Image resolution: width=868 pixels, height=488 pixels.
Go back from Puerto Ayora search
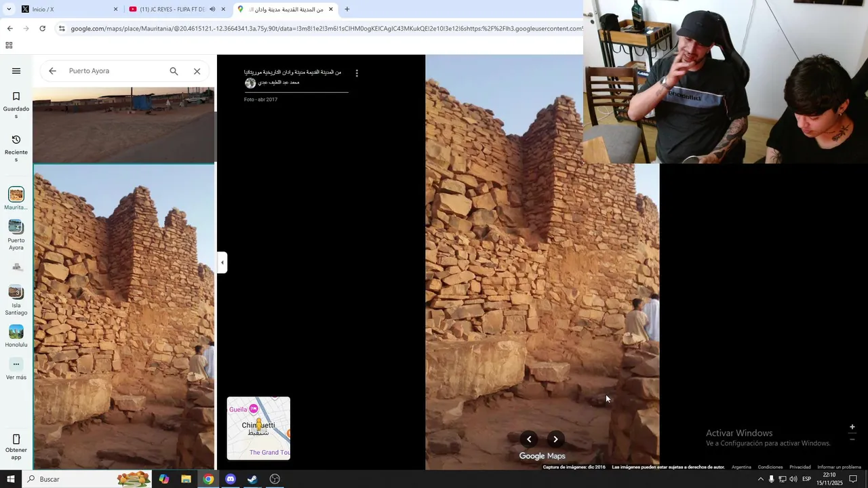[52, 71]
